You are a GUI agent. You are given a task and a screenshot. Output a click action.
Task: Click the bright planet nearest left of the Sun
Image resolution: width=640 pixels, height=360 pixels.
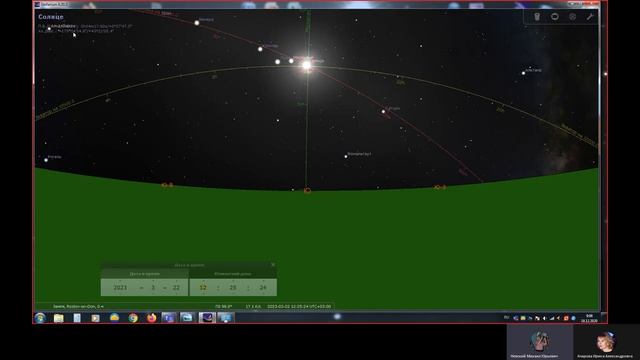291,61
